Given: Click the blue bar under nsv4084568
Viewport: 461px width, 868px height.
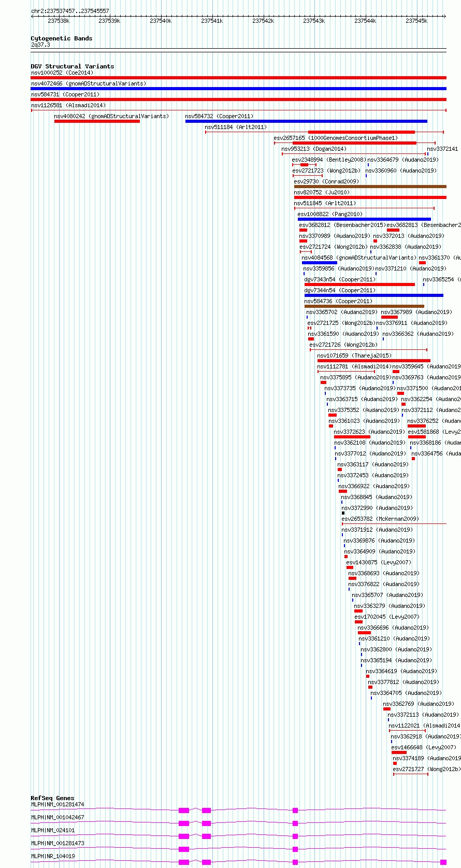Looking at the screenshot, I should pyautogui.click(x=320, y=263).
